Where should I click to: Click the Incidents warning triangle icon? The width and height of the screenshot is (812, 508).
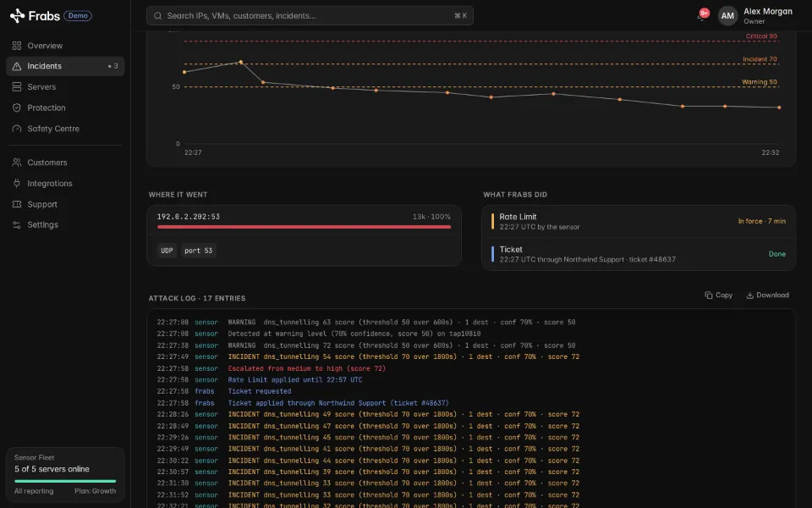[x=17, y=66]
